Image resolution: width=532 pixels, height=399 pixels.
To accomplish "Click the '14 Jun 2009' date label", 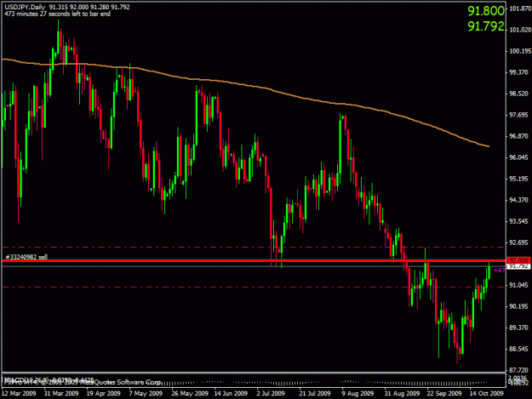I will tap(231, 393).
